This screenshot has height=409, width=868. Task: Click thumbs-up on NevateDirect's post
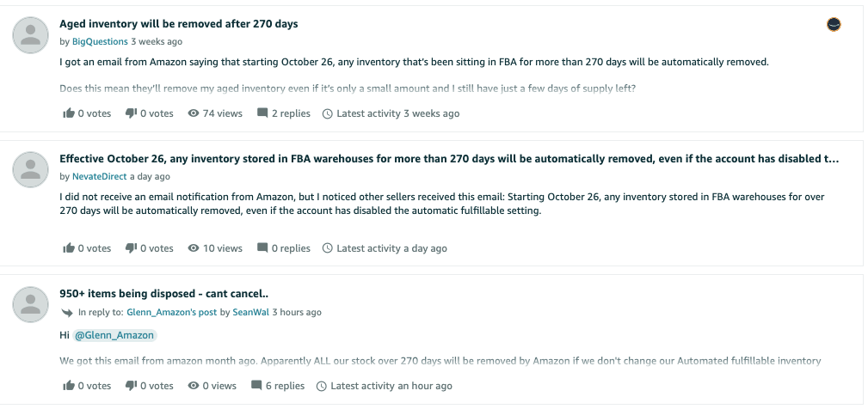69,248
